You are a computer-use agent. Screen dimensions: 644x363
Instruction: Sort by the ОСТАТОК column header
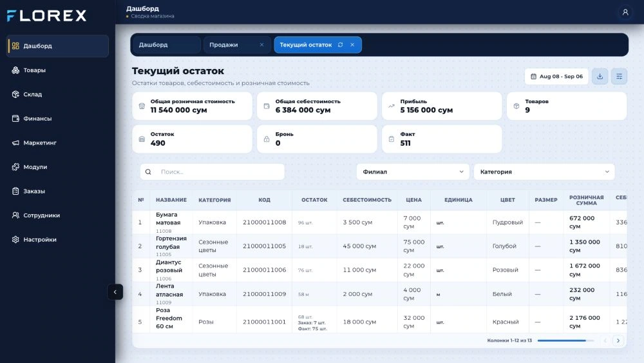(x=314, y=200)
